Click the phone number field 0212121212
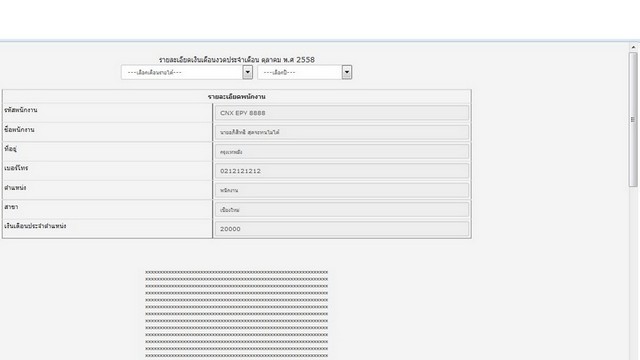Screen dimensions: 640x360 (342, 171)
